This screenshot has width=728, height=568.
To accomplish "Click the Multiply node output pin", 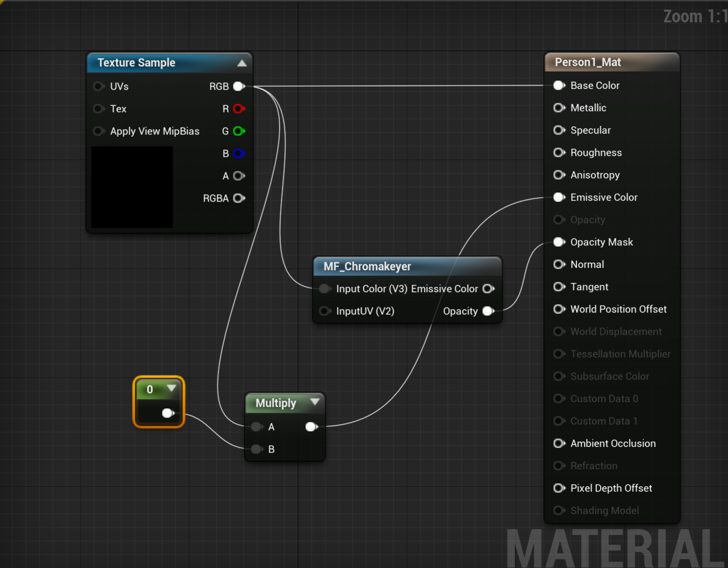I will click(311, 427).
